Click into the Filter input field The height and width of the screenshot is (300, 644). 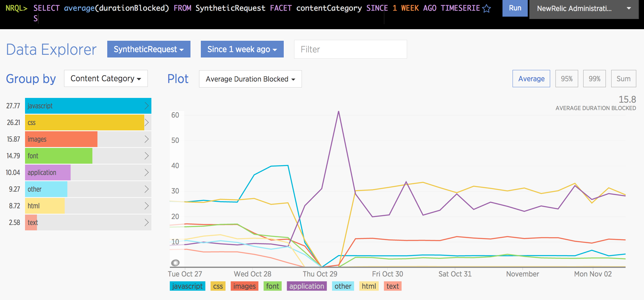click(x=350, y=49)
